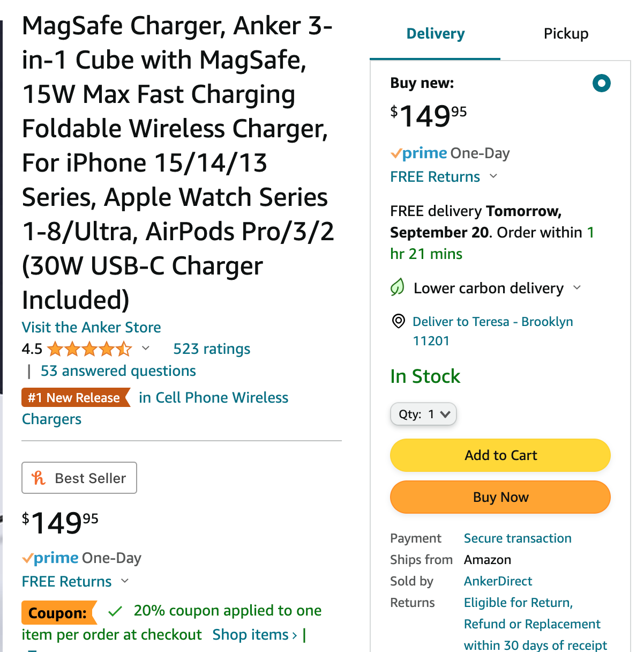Click the AnkerDirect seller link
This screenshot has width=644, height=652.
498,581
